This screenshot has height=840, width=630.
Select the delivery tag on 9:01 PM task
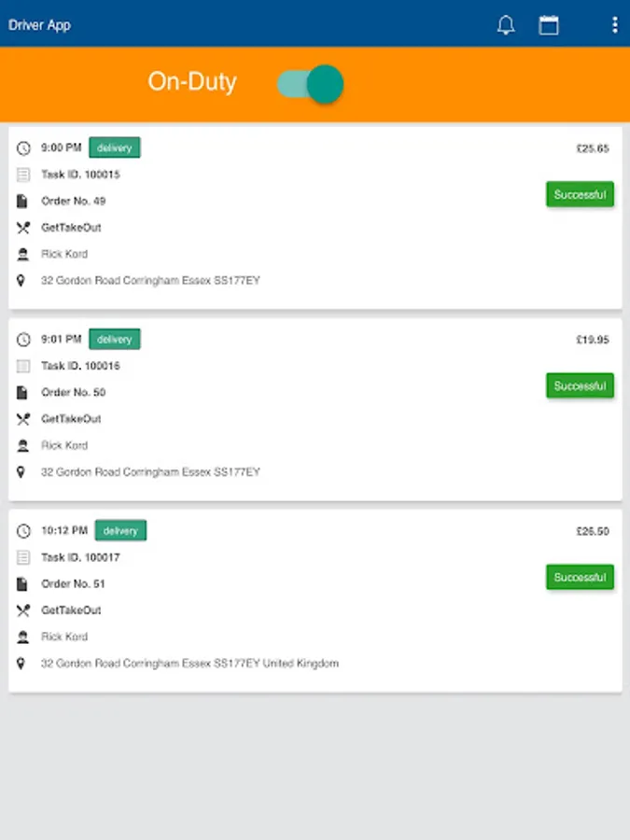point(115,339)
